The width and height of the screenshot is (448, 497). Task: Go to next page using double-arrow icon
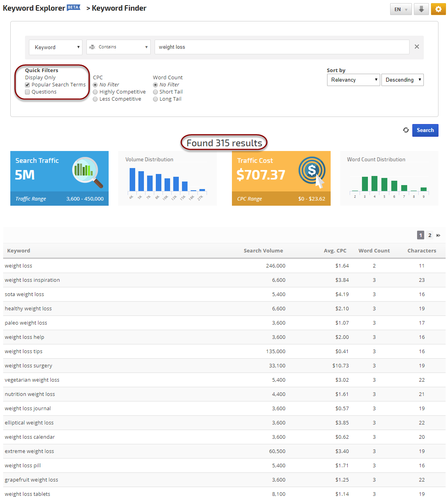pyautogui.click(x=438, y=235)
